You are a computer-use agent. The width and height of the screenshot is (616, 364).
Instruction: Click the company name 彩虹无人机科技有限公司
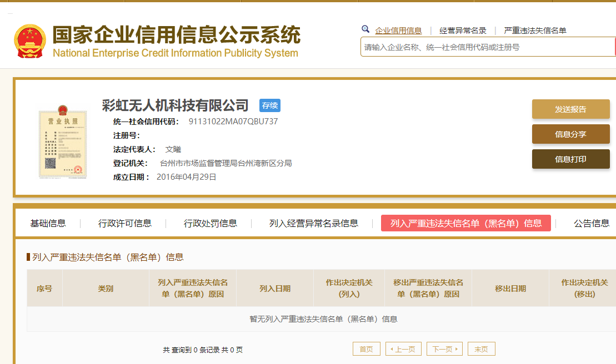(x=175, y=105)
